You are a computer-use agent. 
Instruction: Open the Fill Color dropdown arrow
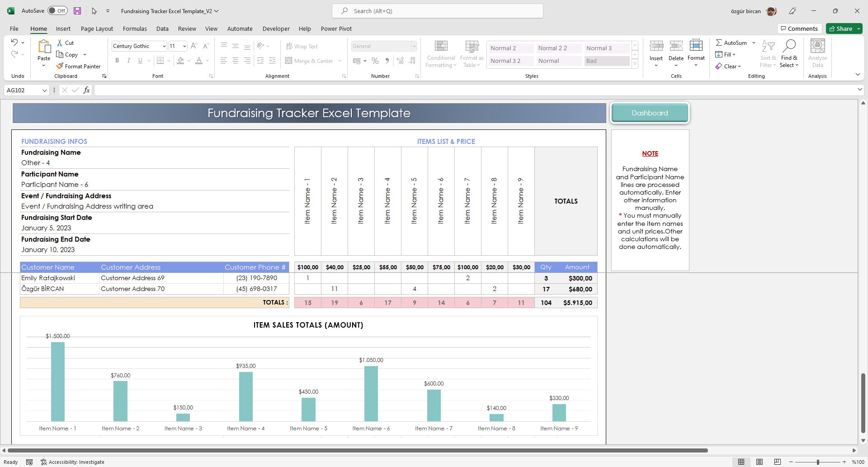[x=189, y=61]
